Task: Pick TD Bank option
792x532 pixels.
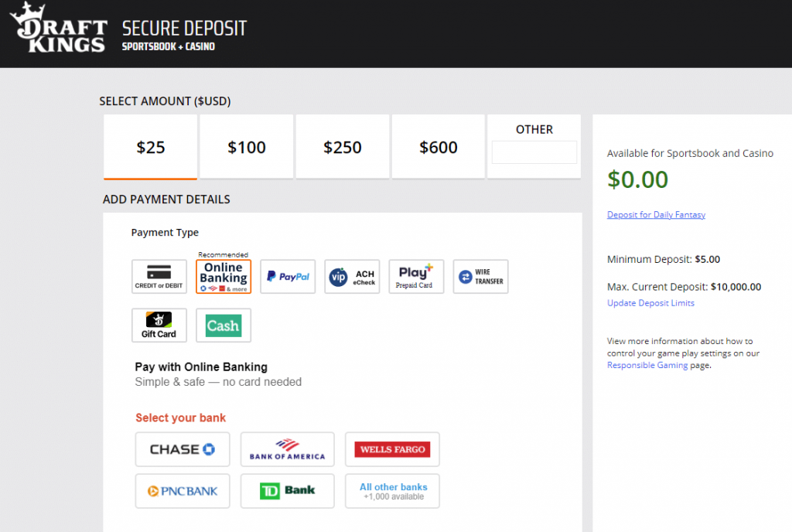Action: [x=288, y=491]
